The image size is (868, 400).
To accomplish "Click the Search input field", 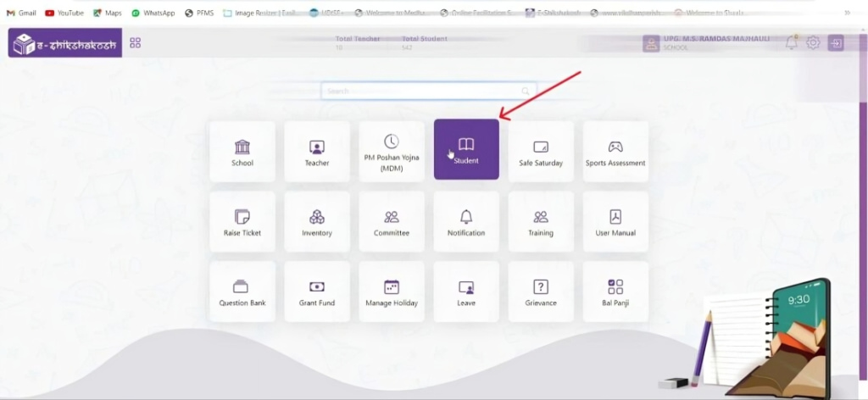I will click(x=424, y=91).
